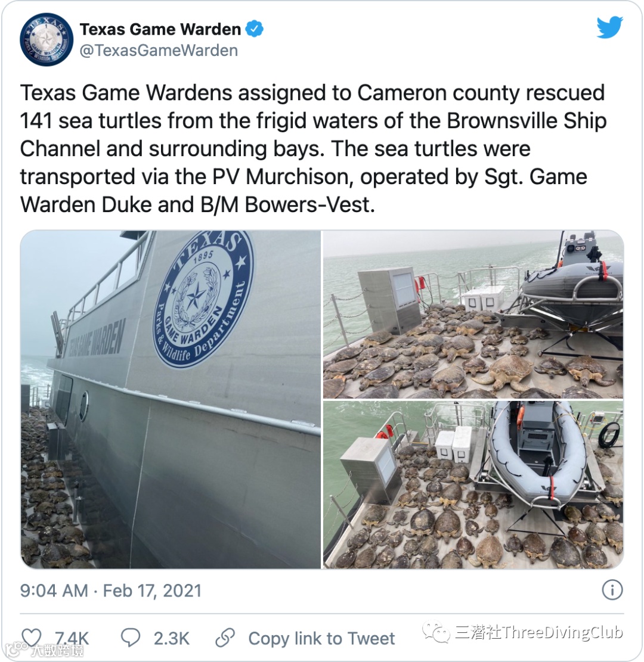Open the boat hull photo with Texas seal
This screenshot has width=644, height=662.
pyautogui.click(x=171, y=399)
